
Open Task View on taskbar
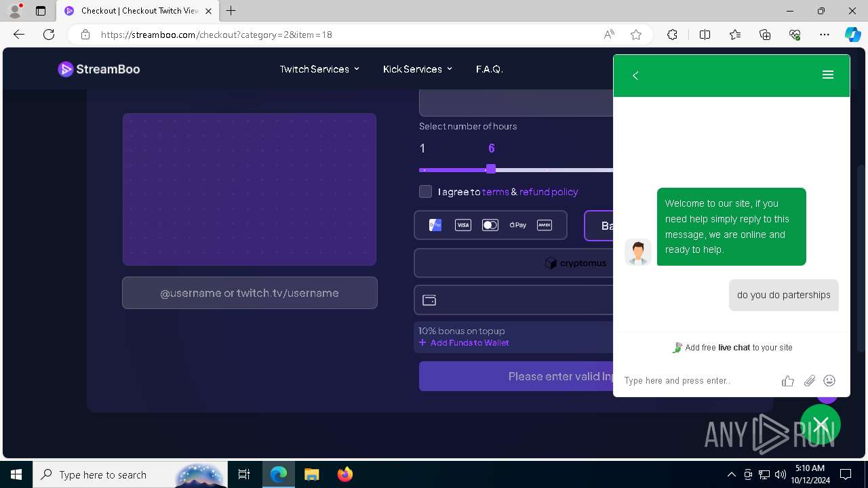pos(244,474)
